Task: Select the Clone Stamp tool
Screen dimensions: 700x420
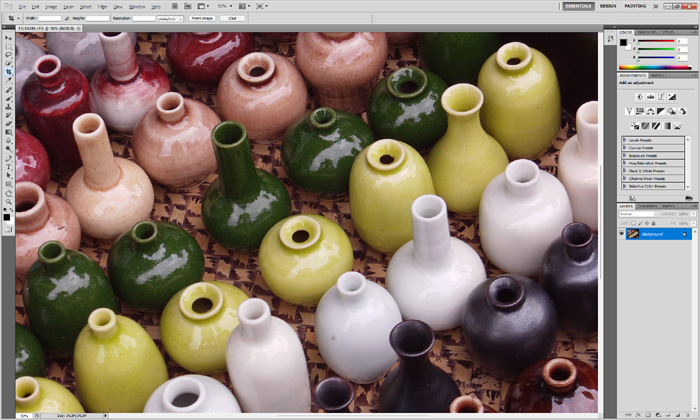Action: pos(8,108)
